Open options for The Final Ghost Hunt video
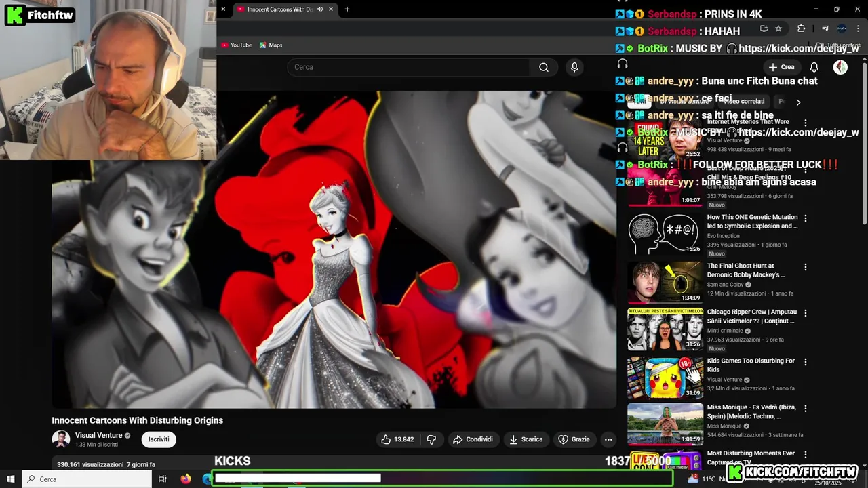This screenshot has width=868, height=488. coord(806,267)
